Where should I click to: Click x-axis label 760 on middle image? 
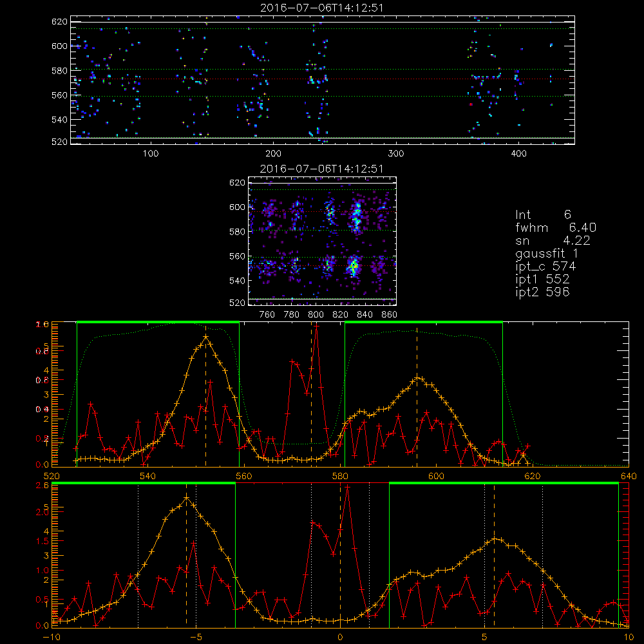(267, 315)
